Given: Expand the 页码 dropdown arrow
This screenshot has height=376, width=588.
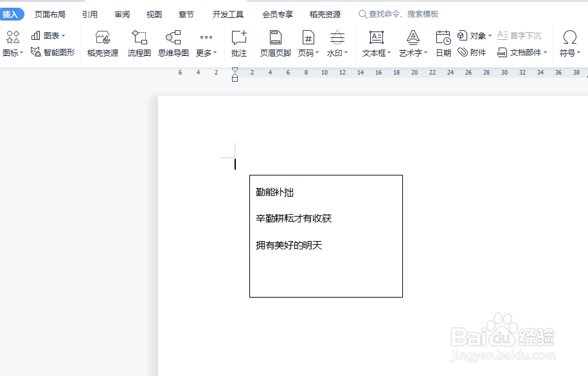Looking at the screenshot, I should [x=317, y=53].
